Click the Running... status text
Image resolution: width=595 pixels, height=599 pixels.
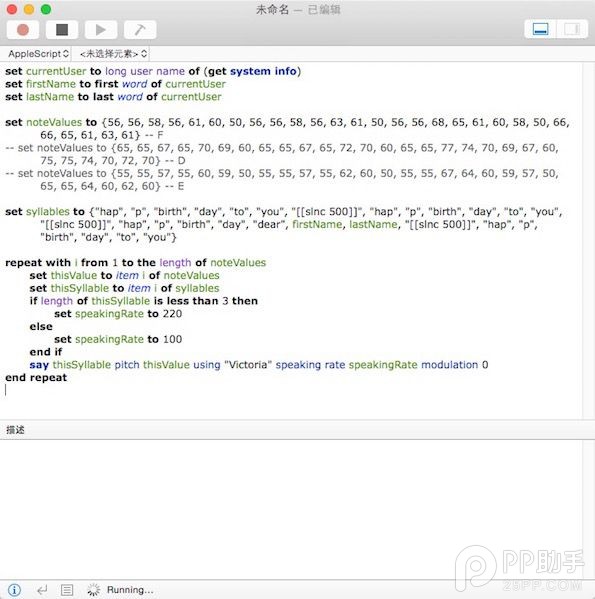(x=130, y=590)
